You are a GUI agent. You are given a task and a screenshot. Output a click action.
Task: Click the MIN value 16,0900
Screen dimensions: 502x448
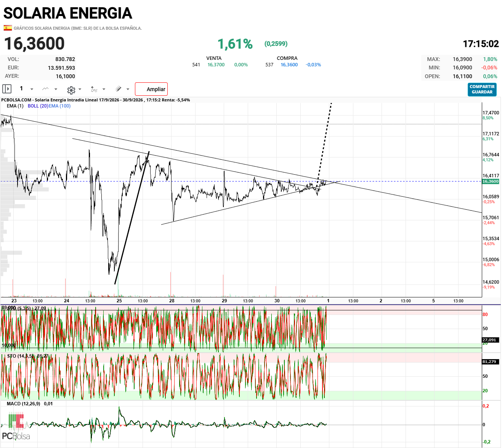(x=462, y=67)
